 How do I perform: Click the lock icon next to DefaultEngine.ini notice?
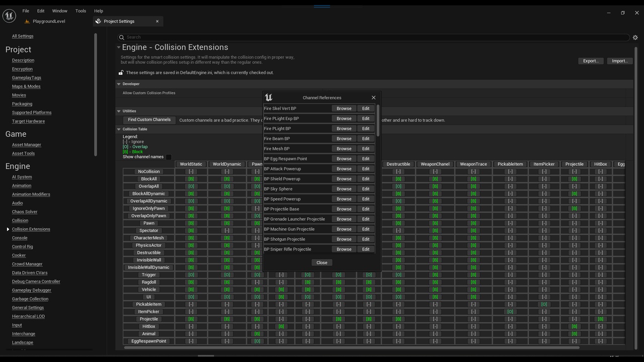coord(121,72)
